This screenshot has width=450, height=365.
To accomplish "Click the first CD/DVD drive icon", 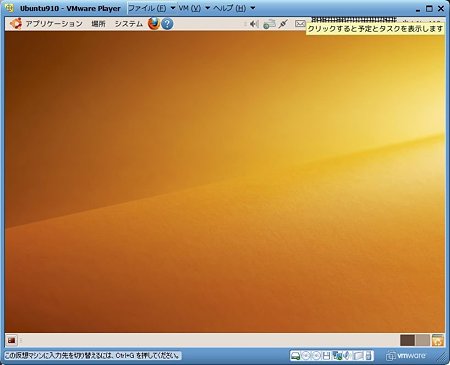I will tap(306, 356).
